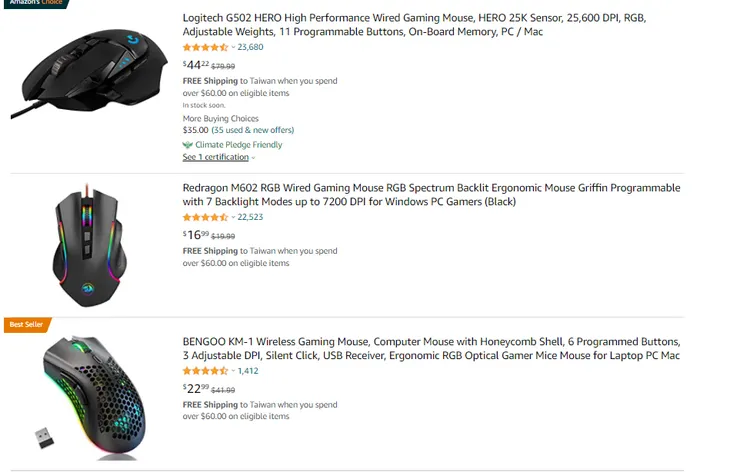Expand ratings popover arrow for Redragon M602
Image resolution: width=740 pixels, height=472 pixels.
pos(233,217)
